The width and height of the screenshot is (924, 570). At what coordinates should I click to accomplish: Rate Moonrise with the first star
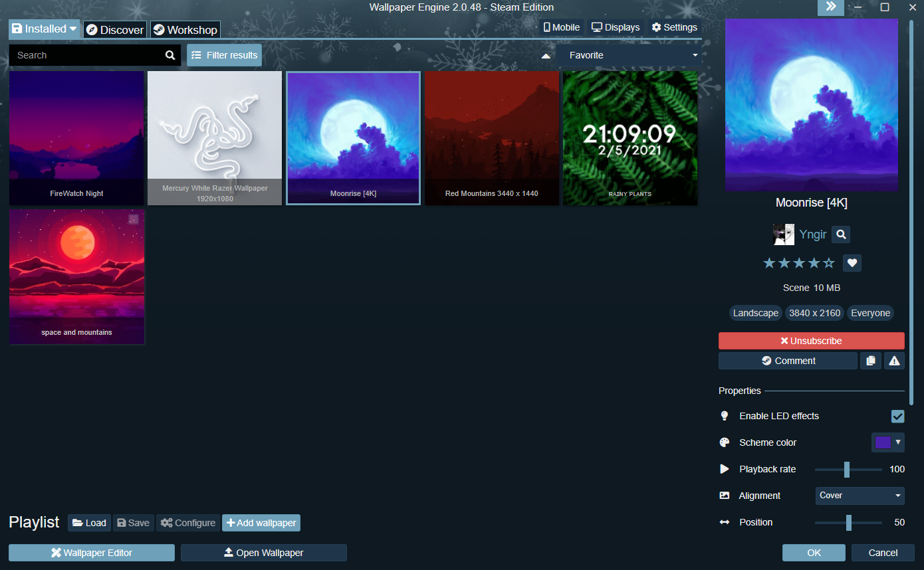click(769, 263)
